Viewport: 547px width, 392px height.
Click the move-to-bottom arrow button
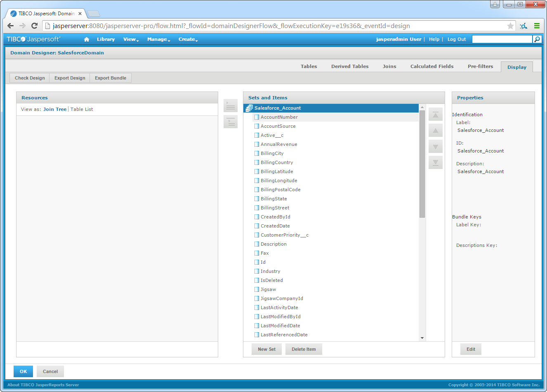pos(435,163)
